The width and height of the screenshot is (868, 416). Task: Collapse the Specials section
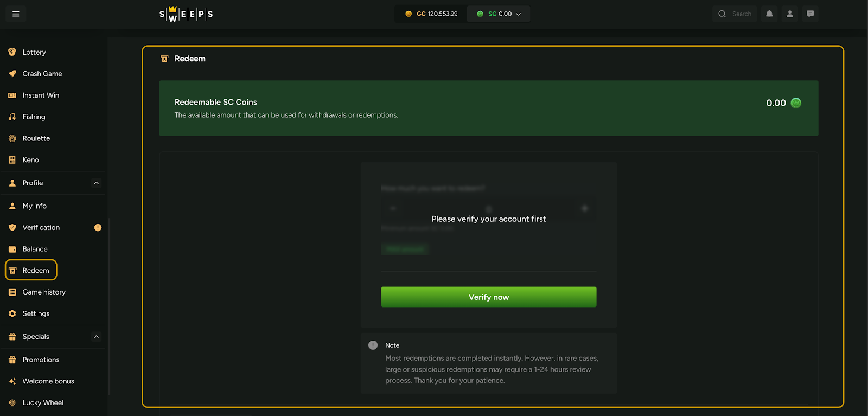[x=96, y=337]
